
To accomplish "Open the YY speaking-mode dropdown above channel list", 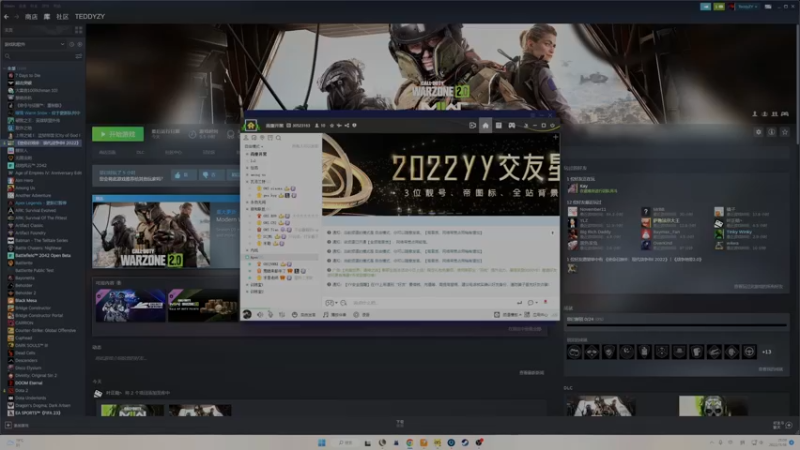I will (254, 146).
